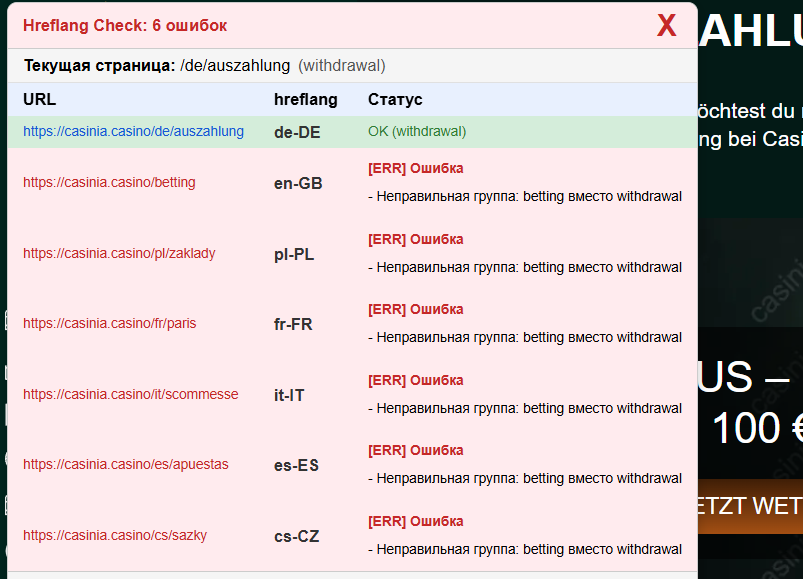Viewport: 803px width, 579px height.
Task: Follow the /cs/sazky URL link
Action: pos(115,535)
